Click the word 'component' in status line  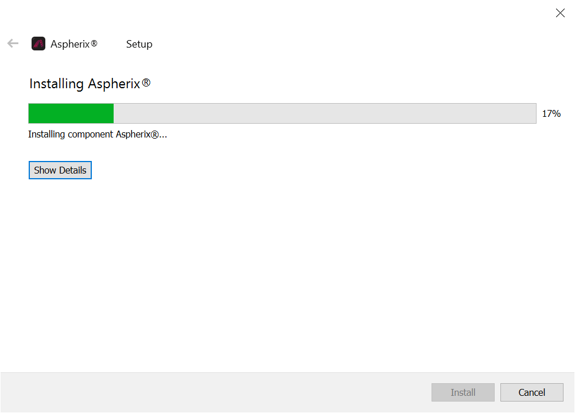tap(90, 135)
